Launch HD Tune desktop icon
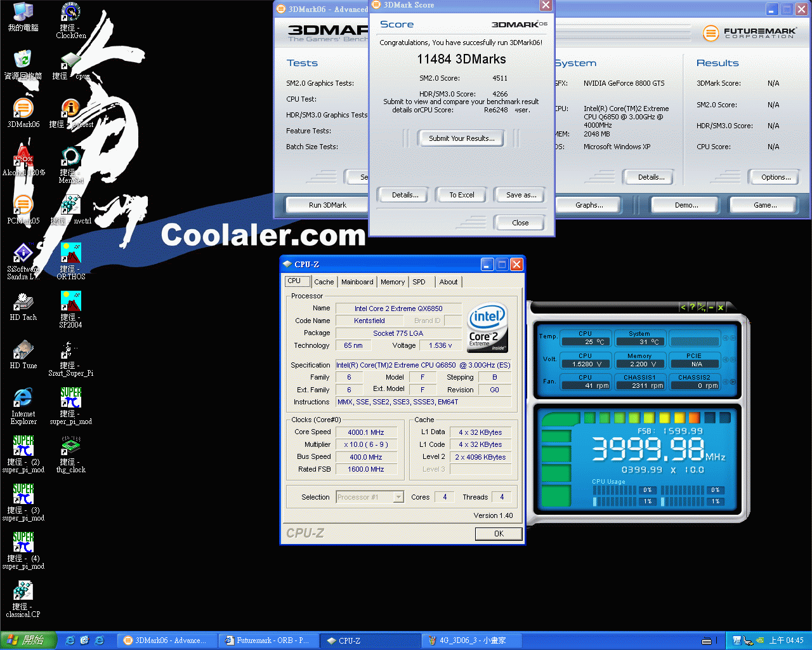Image resolution: width=812 pixels, height=650 pixels. click(x=23, y=355)
